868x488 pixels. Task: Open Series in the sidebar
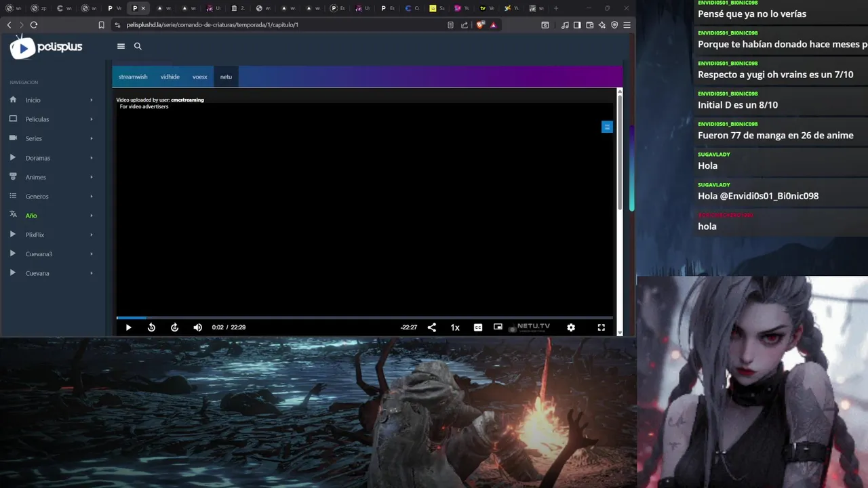(x=34, y=138)
